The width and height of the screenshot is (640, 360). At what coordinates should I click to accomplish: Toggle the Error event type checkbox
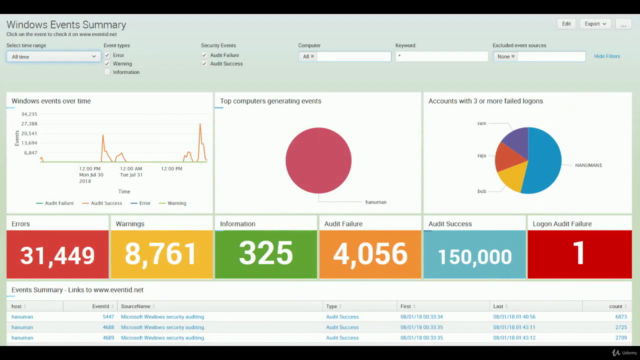coord(107,55)
